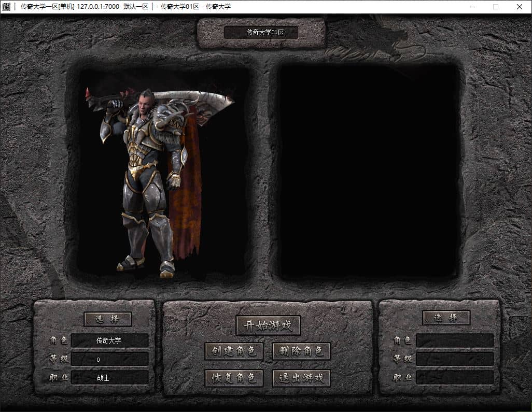Click the 开始游戏 start game button
Viewport: 532px width, 412px height.
pyautogui.click(x=268, y=325)
